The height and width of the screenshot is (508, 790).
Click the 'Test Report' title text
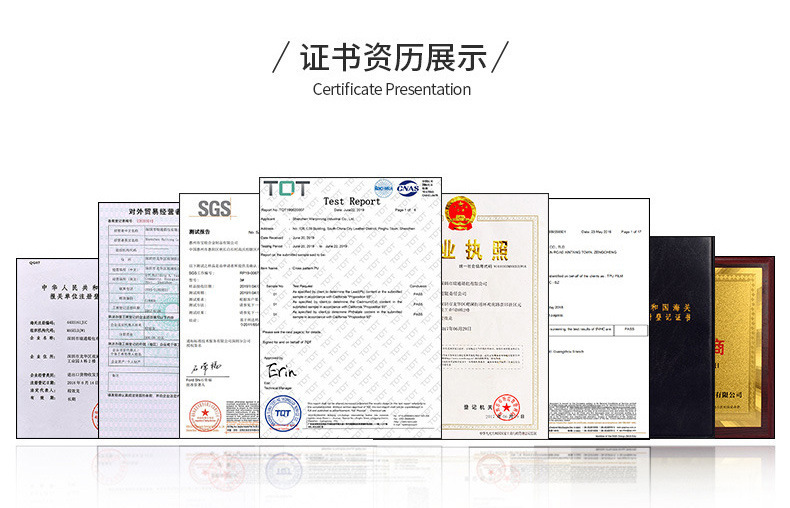pyautogui.click(x=352, y=201)
